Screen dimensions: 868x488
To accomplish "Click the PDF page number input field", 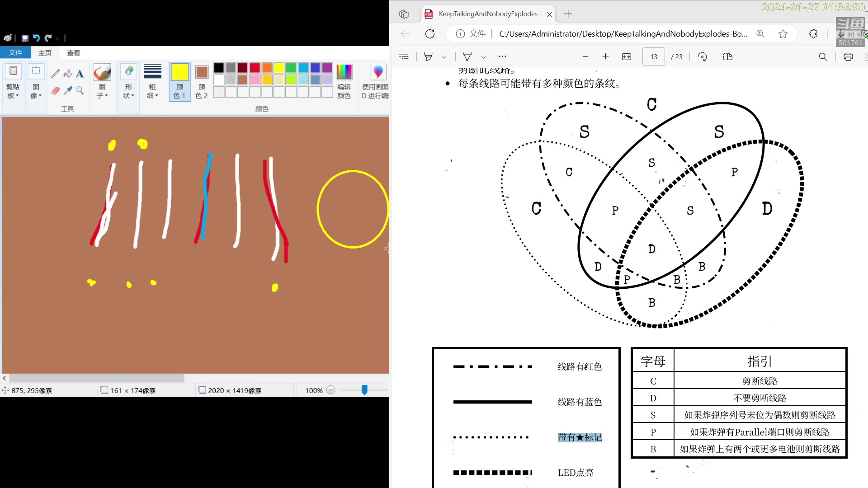I will point(653,56).
